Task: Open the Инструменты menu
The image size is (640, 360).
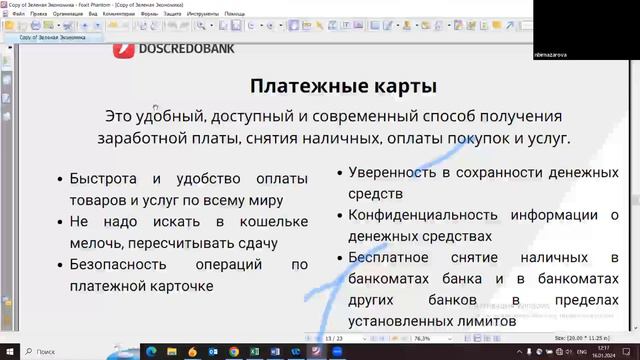Action: [203, 13]
